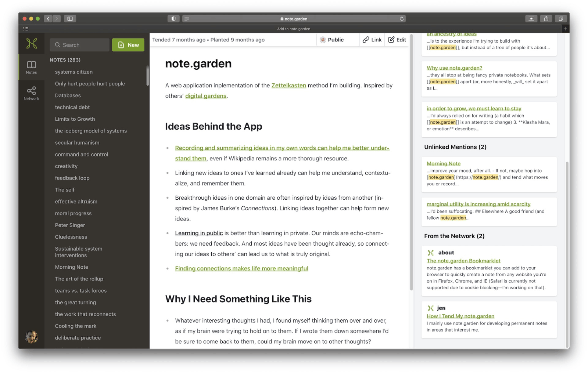Click Safari's privacy shield icon
Screen dimensions: 588x373
pos(173,19)
